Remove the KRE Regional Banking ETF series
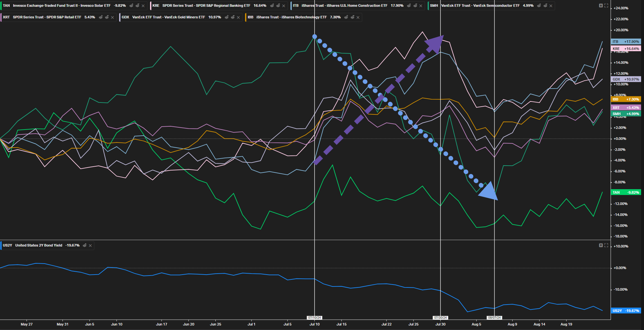The height and width of the screenshot is (330, 644). tap(284, 6)
